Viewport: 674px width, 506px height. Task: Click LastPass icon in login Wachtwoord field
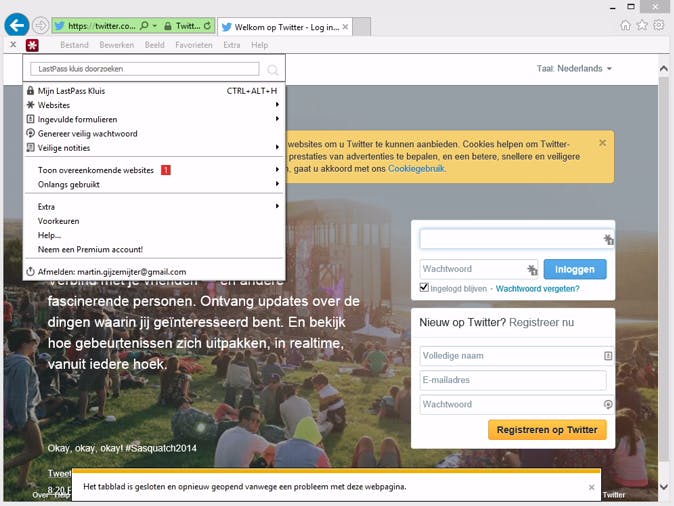tap(532, 270)
